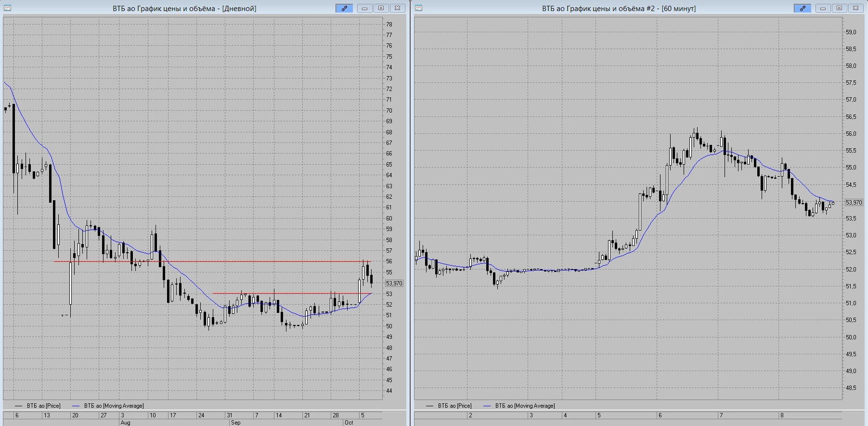The image size is (868, 426).
Task: Select the title 'ВТБ ао График цены и объёма #2 - [60 минут]'
Action: pos(619,9)
